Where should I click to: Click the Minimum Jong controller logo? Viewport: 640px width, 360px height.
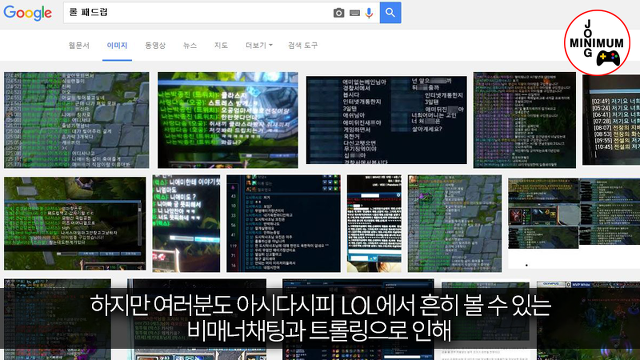(597, 43)
